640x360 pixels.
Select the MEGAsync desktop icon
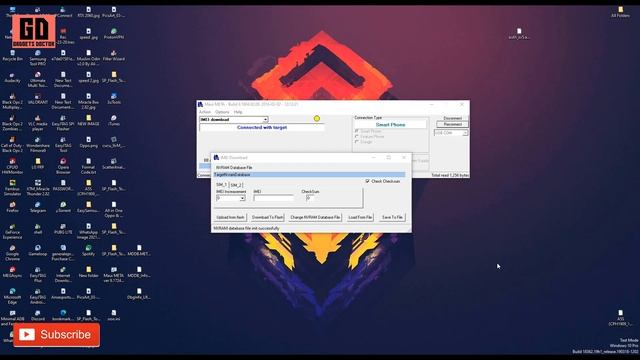click(12, 272)
